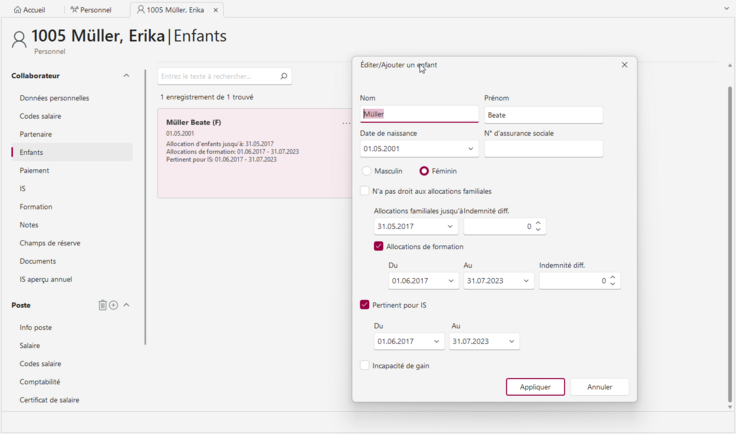This screenshot has height=434, width=736.
Task: Click the N° d'assurance sociale field
Action: [x=543, y=149]
